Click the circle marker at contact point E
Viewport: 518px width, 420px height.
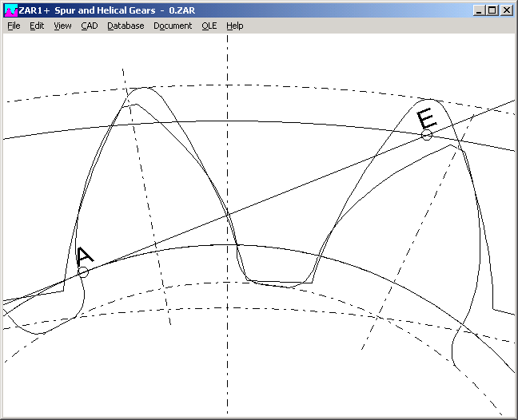[427, 135]
